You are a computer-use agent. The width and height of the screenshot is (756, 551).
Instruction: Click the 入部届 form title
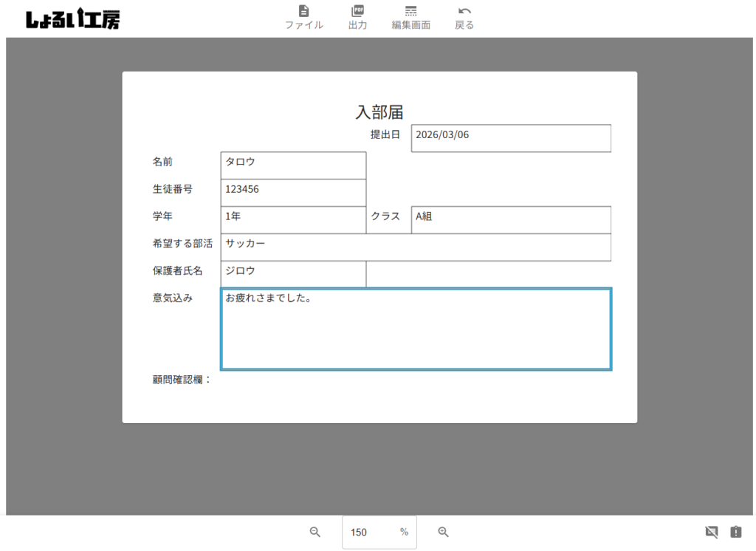[379, 112]
